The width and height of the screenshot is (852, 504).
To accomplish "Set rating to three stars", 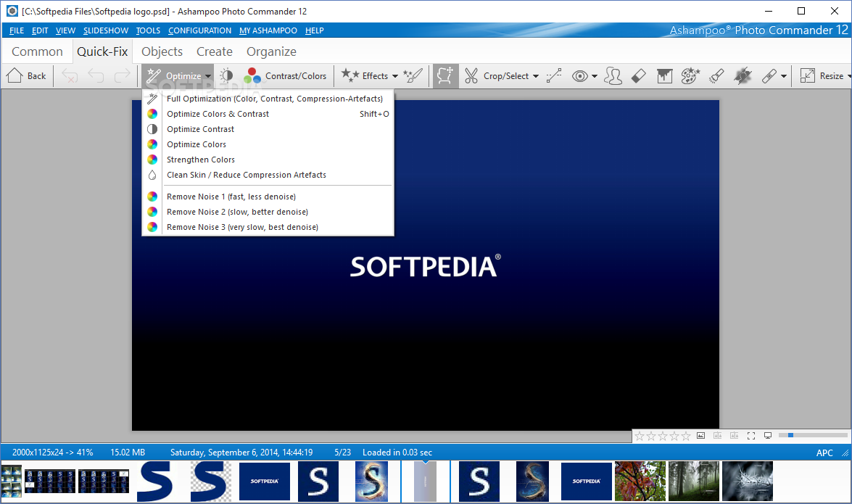I will pos(662,436).
